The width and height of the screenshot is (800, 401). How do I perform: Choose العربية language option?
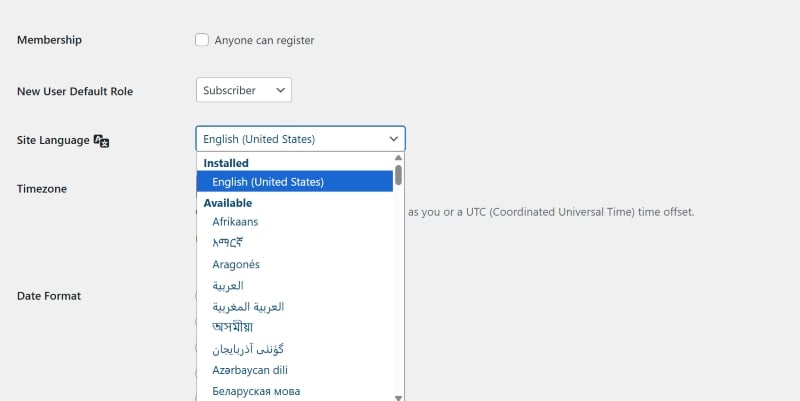[x=228, y=285]
